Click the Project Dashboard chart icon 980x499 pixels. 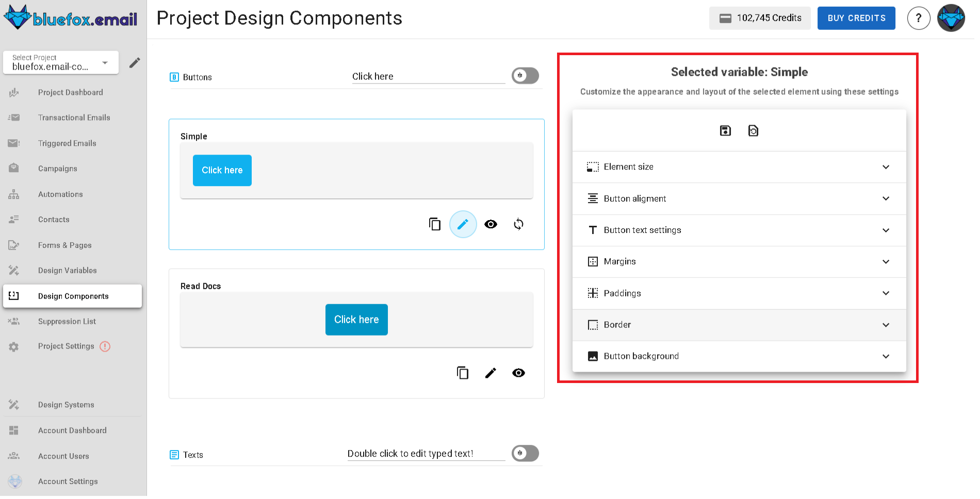click(14, 93)
